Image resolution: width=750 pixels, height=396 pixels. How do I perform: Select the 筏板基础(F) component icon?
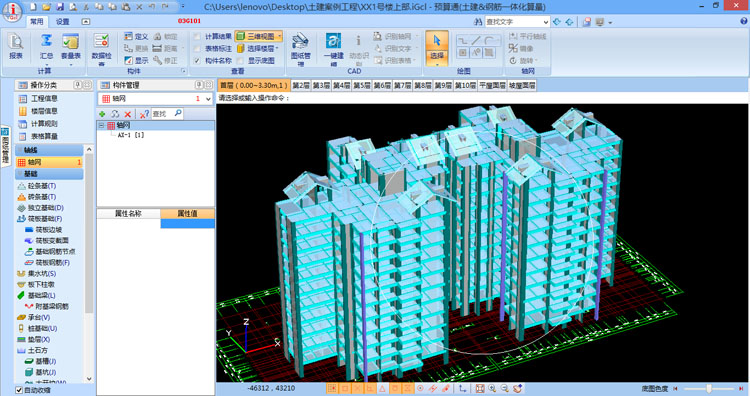click(21, 219)
